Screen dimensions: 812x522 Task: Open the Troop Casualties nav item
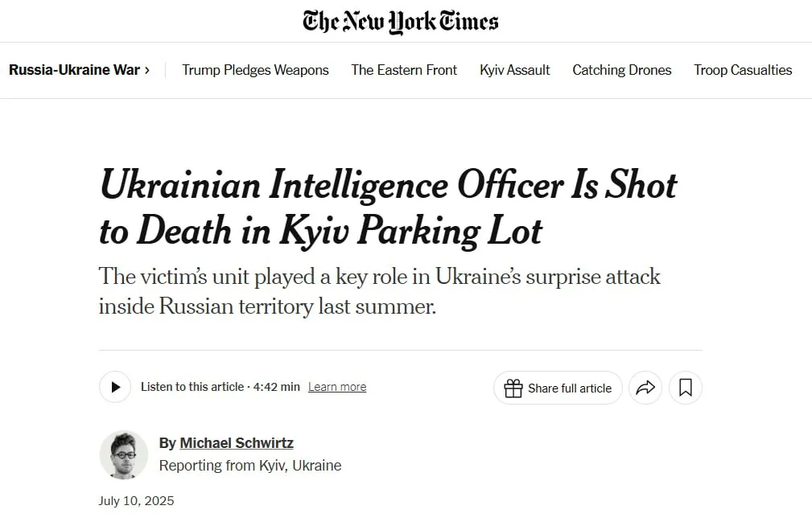[x=743, y=70]
